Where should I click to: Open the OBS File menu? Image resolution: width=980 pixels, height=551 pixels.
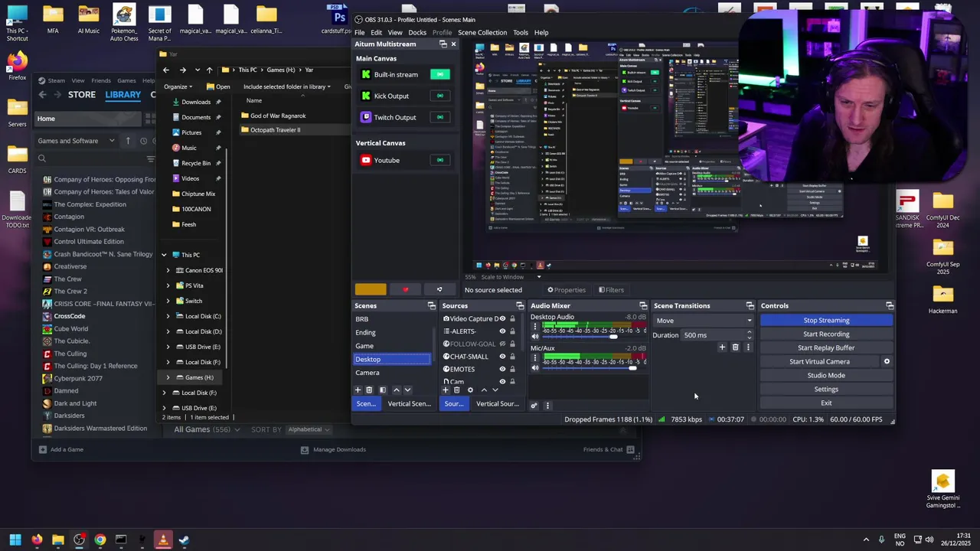359,33
